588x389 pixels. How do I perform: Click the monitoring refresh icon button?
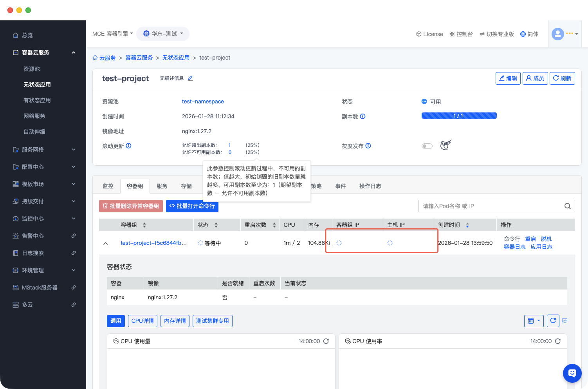(553, 321)
